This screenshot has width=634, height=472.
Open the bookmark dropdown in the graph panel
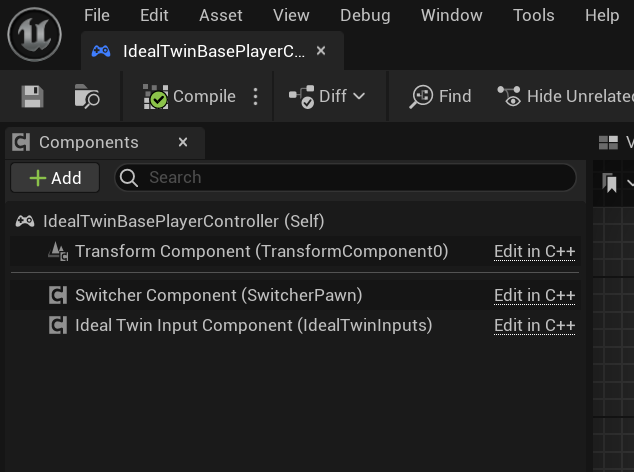pyautogui.click(x=630, y=183)
